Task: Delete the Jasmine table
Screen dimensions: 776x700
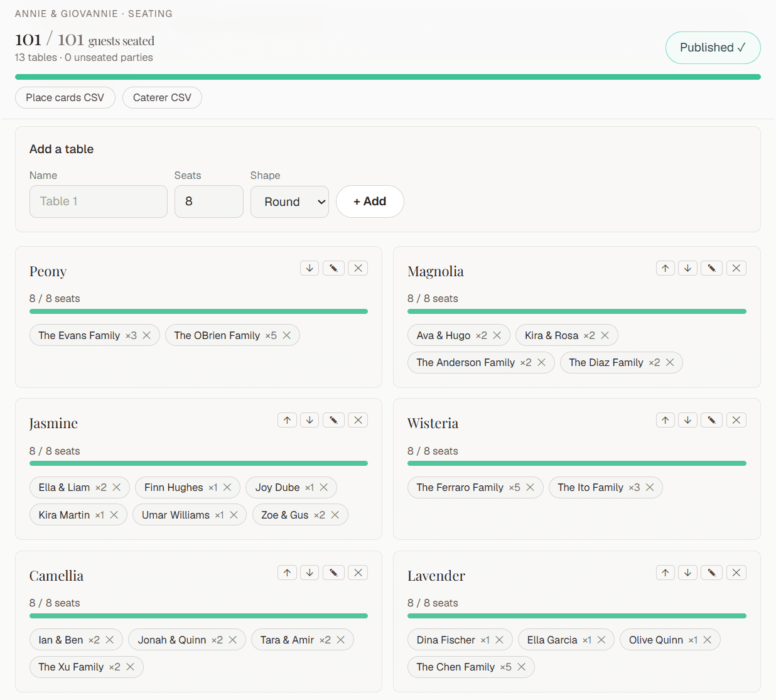Action: pos(358,420)
